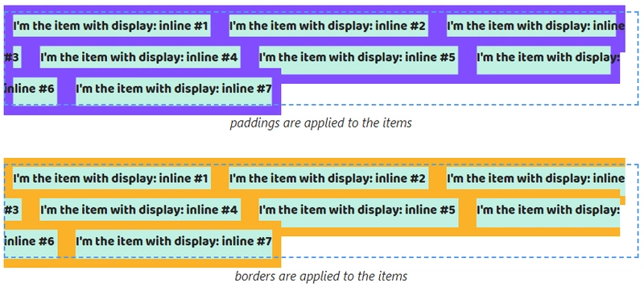Select inline item #2 in purple padding section
This screenshot has width=644, height=291.
pyautogui.click(x=328, y=26)
